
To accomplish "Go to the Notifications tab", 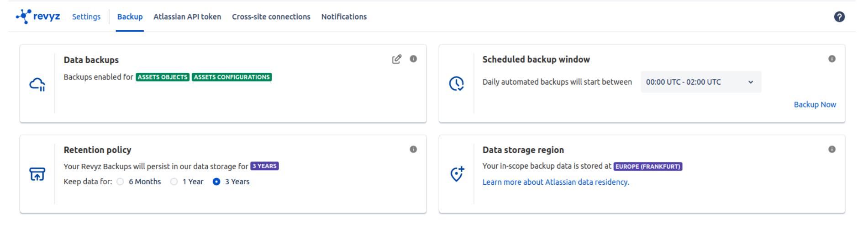I will 344,17.
